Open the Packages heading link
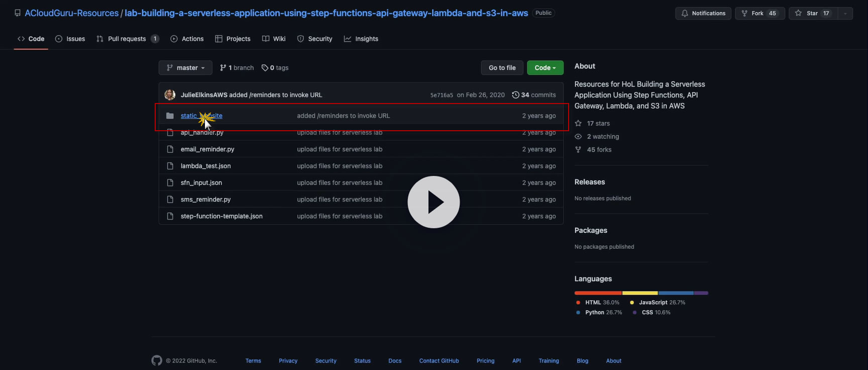The width and height of the screenshot is (868, 370). [x=591, y=230]
